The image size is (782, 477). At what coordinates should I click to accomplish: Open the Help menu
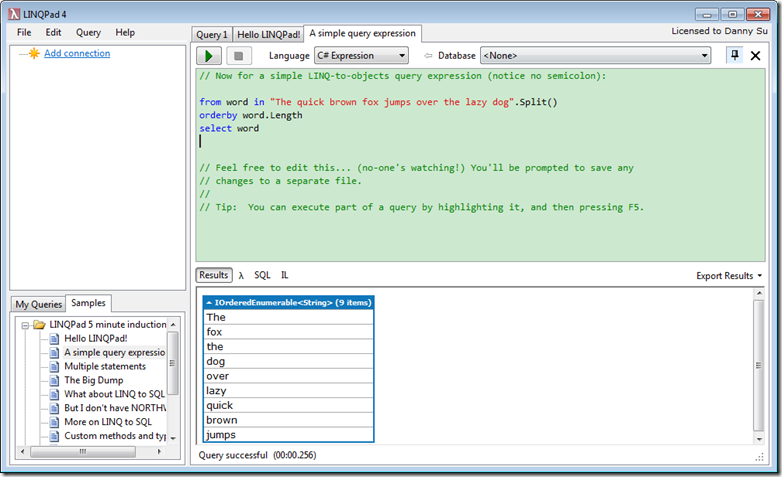click(125, 32)
